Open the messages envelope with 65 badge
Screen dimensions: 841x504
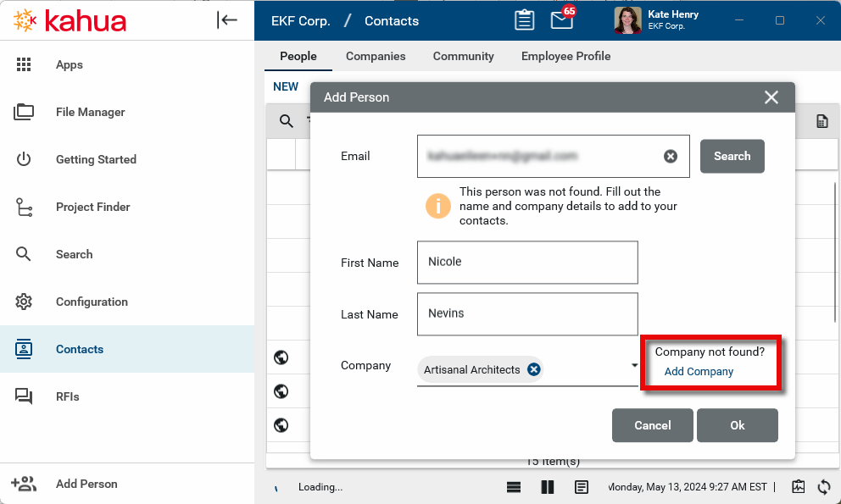point(561,20)
